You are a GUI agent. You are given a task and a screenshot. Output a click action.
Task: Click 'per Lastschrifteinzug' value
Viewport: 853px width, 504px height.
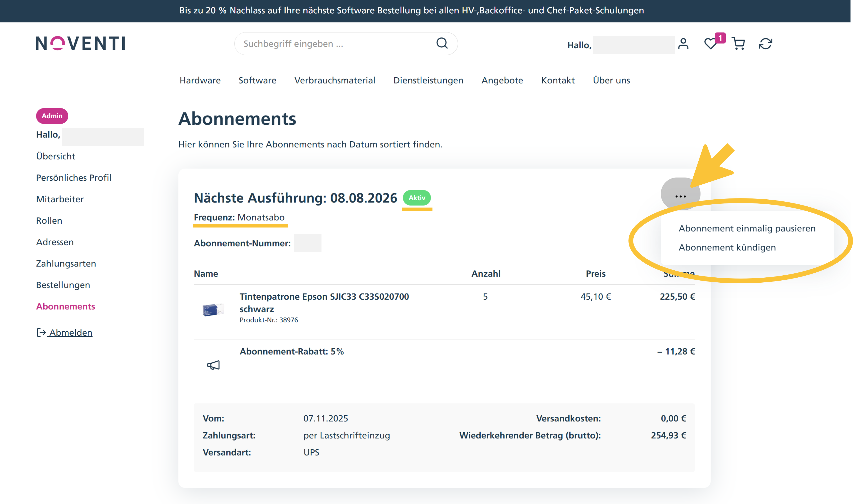point(347,435)
